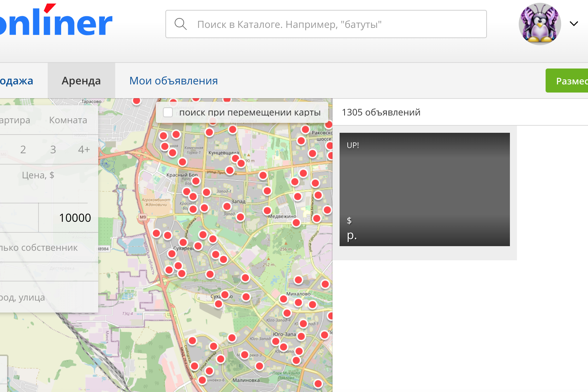The image size is (588, 392).
Task: Click map marker next to Запад label
Action: [x=227, y=206]
